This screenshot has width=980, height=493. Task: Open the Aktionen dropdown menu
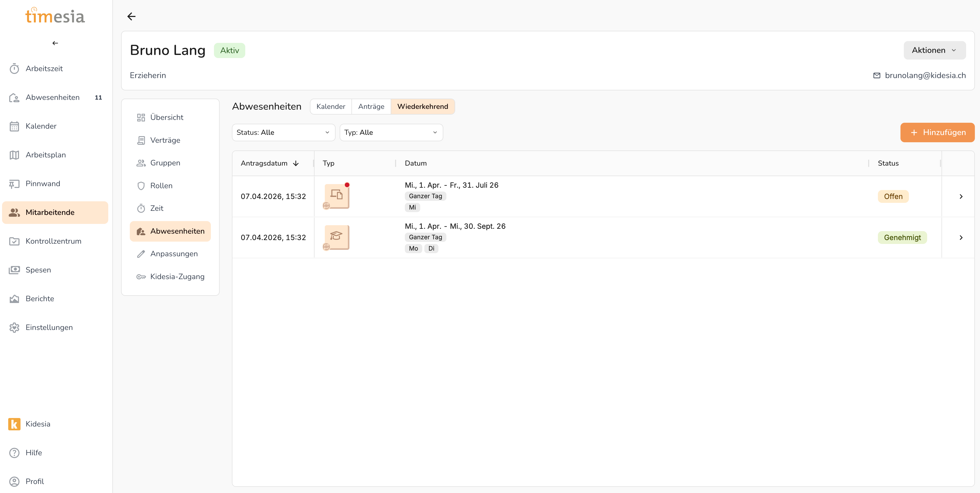point(934,50)
